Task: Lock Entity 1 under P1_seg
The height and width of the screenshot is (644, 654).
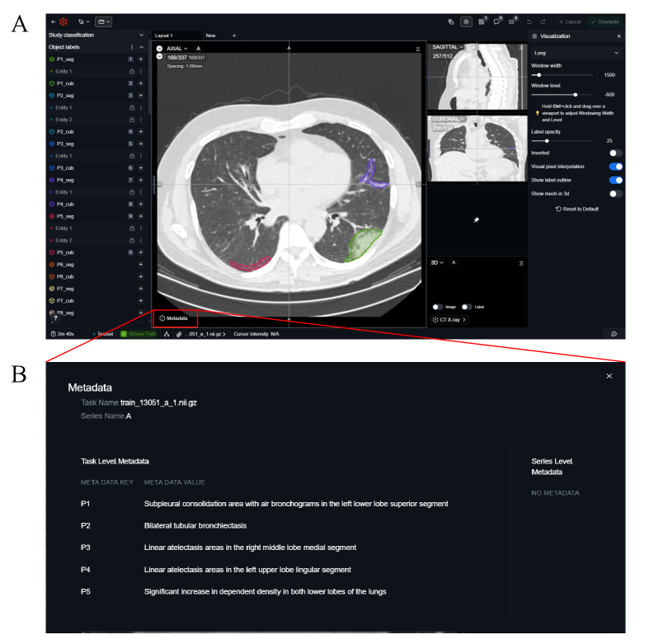Action: [132, 71]
